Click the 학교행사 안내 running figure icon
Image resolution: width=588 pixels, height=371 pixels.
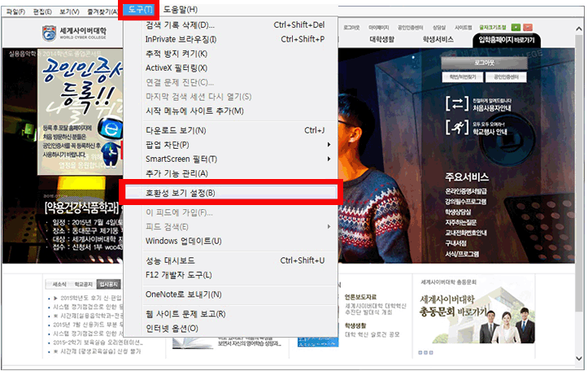point(457,127)
